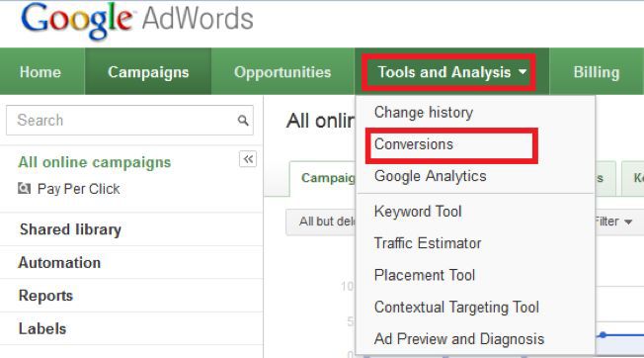Viewport: 644px width, 358px height.
Task: Select Keyword Tool menu item
Action: tap(418, 212)
